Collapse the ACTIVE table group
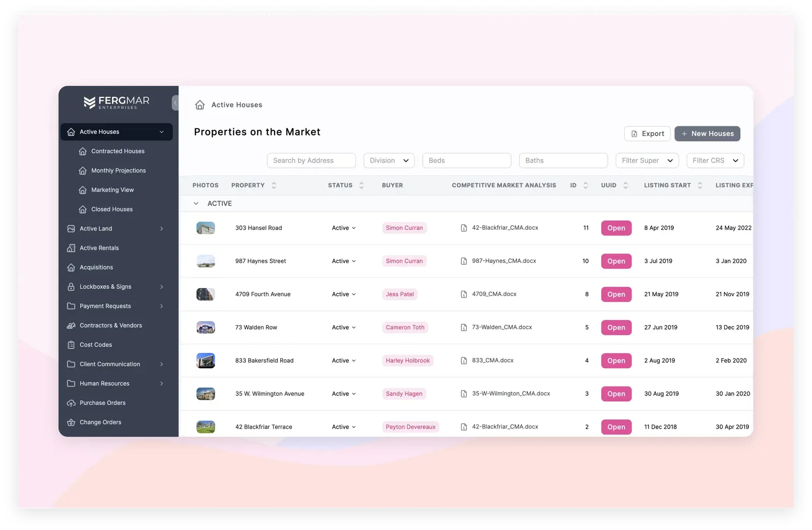 (x=196, y=203)
